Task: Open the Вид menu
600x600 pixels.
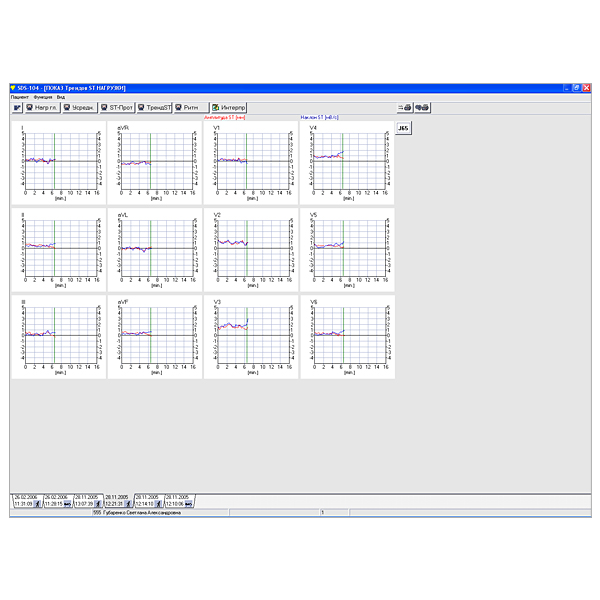Action: pyautogui.click(x=60, y=97)
